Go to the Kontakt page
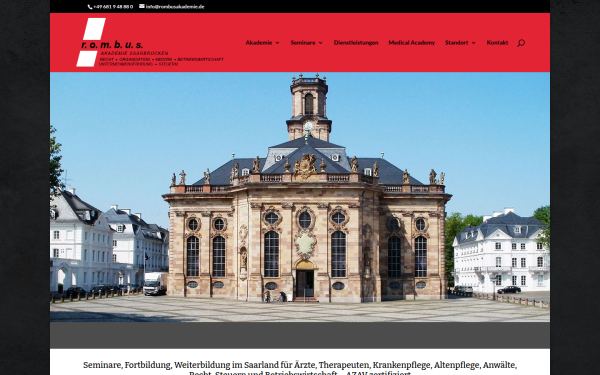 coord(497,42)
